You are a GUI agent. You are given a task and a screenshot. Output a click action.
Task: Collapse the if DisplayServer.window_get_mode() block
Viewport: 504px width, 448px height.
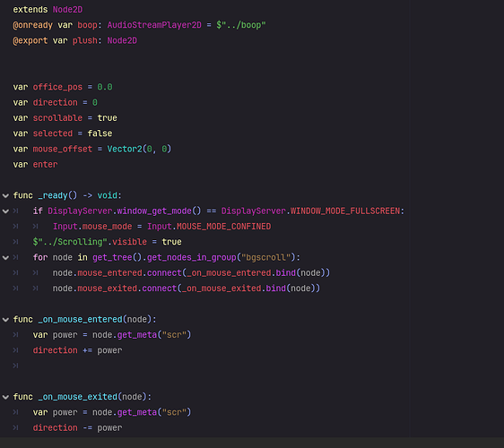(5, 211)
